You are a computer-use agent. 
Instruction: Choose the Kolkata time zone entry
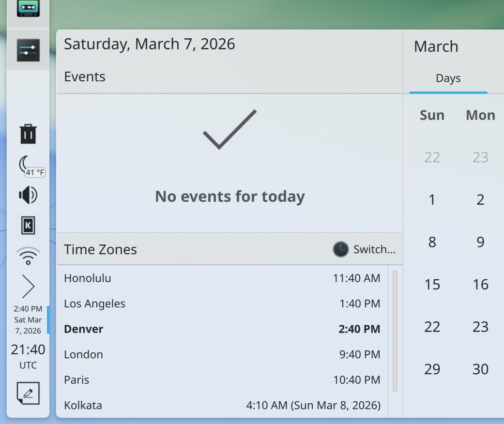coord(222,405)
